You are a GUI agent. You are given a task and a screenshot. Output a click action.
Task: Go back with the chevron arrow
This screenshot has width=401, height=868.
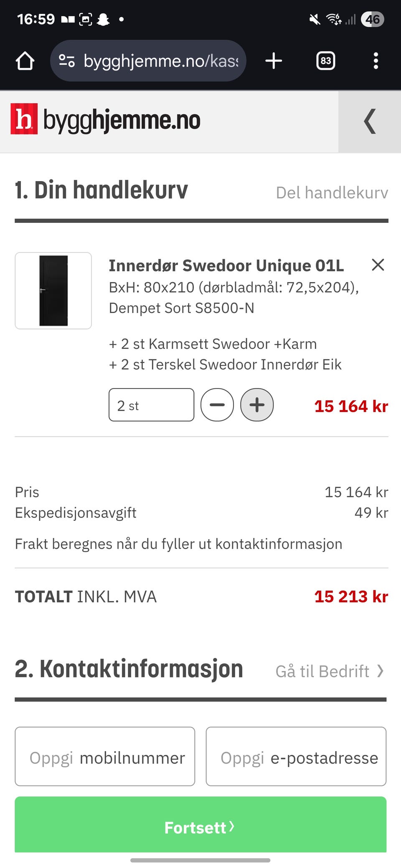(370, 121)
